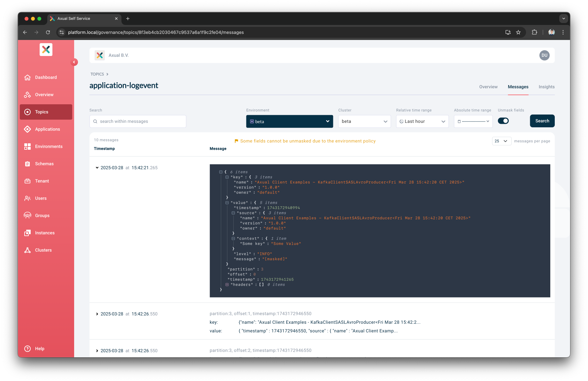This screenshot has width=588, height=381.
Task: Change messages per page dropdown
Action: point(501,141)
